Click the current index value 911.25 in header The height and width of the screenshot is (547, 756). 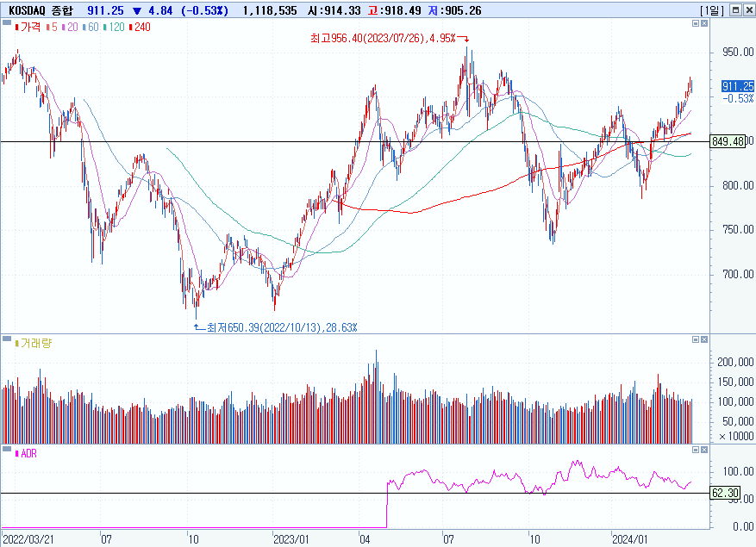[105, 10]
